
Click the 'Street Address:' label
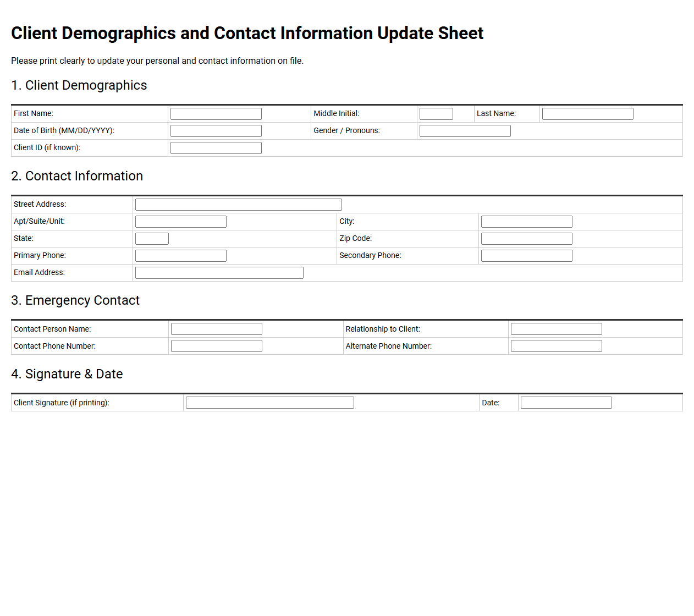tap(40, 204)
